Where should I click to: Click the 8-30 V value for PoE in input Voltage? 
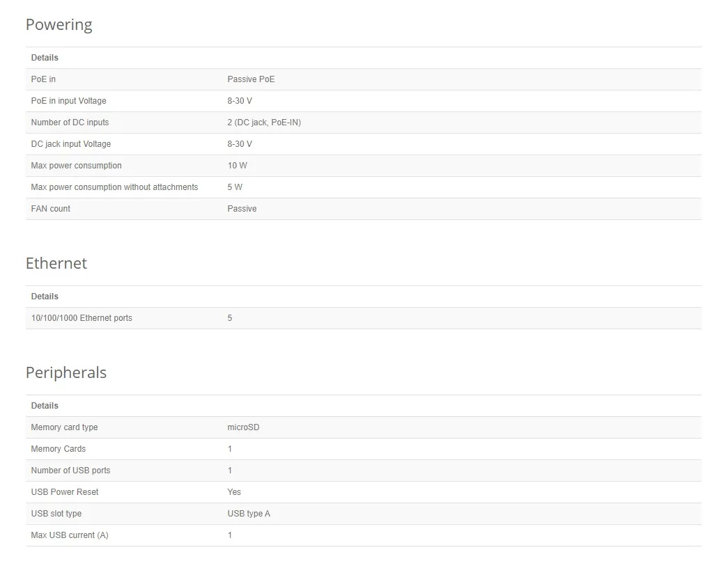click(x=240, y=101)
